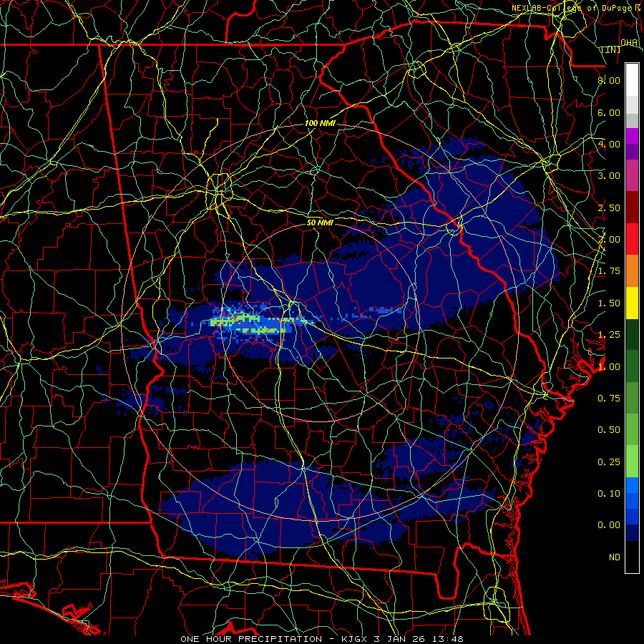Pick the dark red legend color block
This screenshot has width=644, height=644.
pyautogui.click(x=632, y=208)
